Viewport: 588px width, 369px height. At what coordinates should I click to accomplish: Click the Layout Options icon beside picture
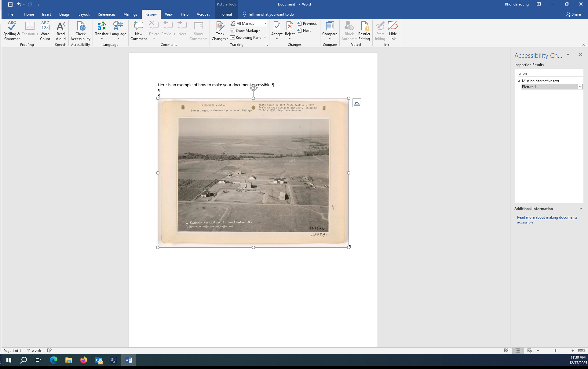[x=356, y=103]
